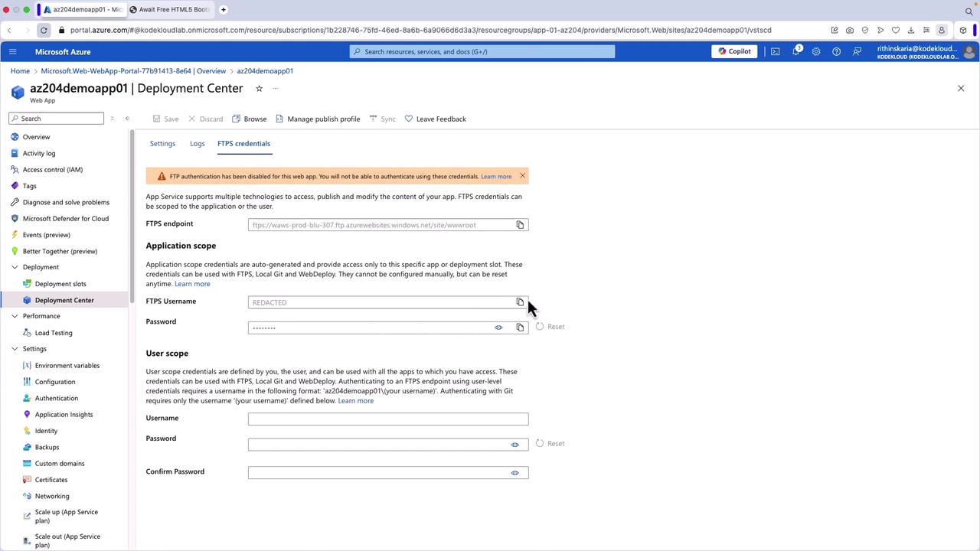Click Browse in the command bar
This screenshot has width=980, height=551.
click(x=250, y=119)
